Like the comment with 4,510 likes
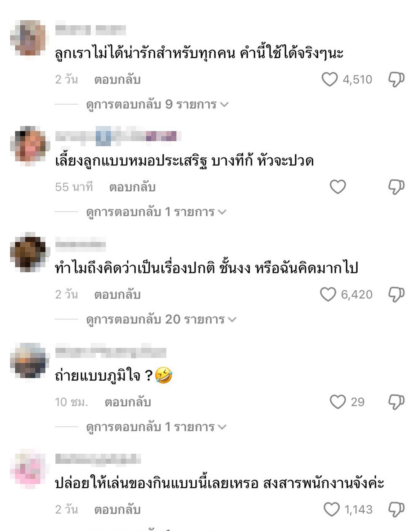Viewport: 420px width, 531px height. (x=330, y=79)
